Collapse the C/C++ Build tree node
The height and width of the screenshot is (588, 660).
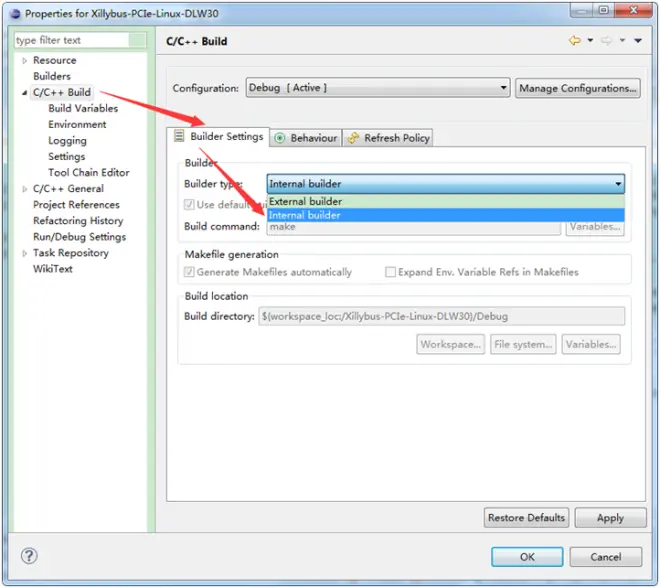click(x=24, y=93)
